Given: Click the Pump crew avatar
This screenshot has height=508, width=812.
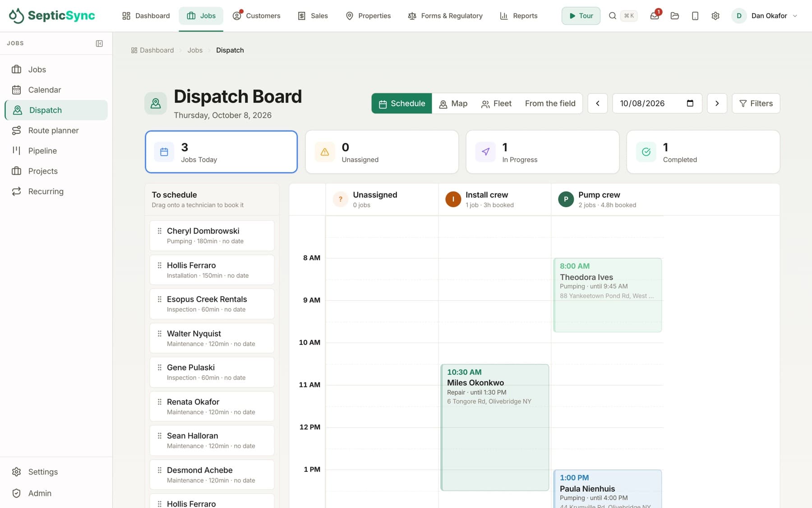Looking at the screenshot, I should 566,199.
